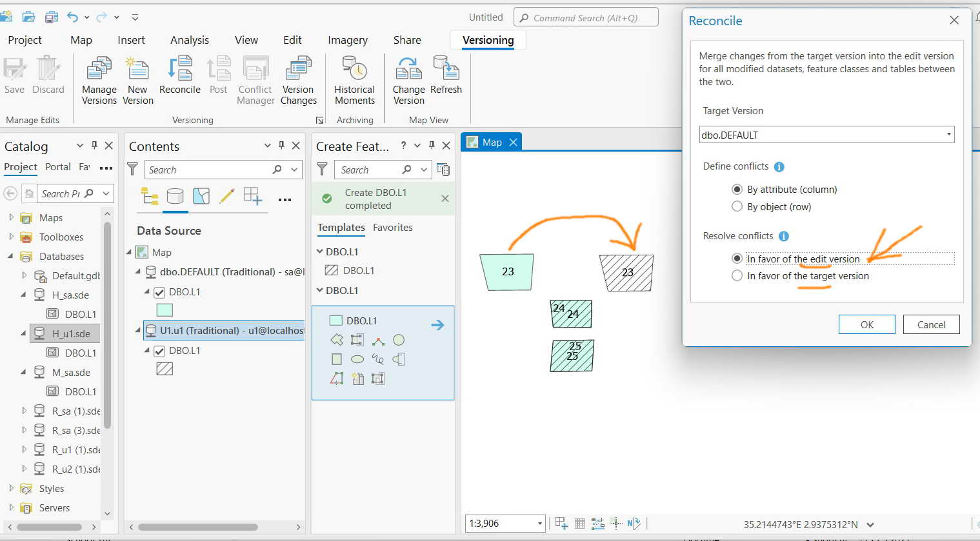Toggle auto-hide pin on Contents pane
Viewport: 980px width, 541px height.
(x=281, y=146)
